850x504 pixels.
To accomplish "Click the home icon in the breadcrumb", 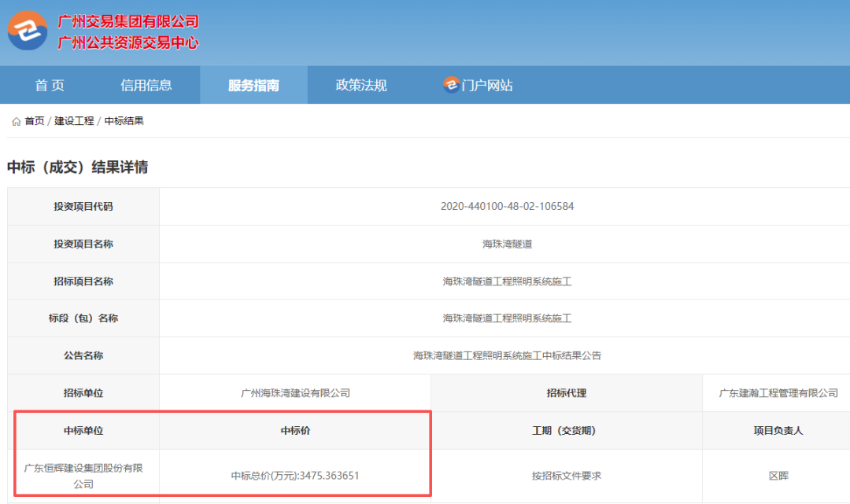I will point(16,120).
